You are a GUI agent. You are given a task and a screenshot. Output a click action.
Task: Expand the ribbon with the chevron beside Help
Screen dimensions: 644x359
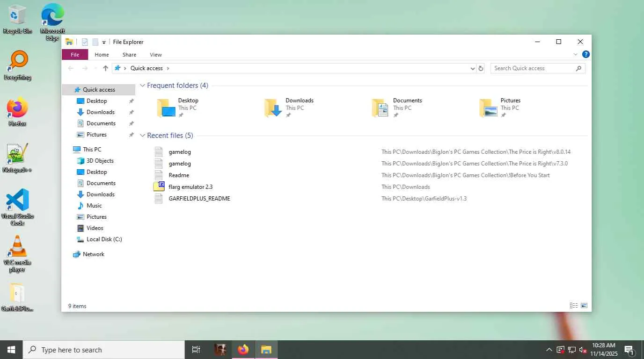(576, 54)
